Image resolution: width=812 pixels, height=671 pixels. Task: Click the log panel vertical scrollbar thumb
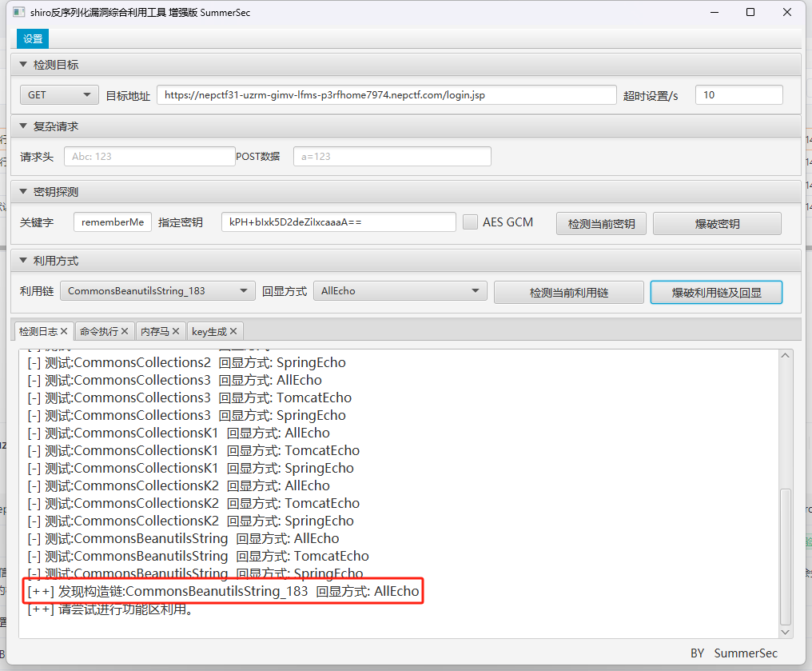click(x=786, y=556)
